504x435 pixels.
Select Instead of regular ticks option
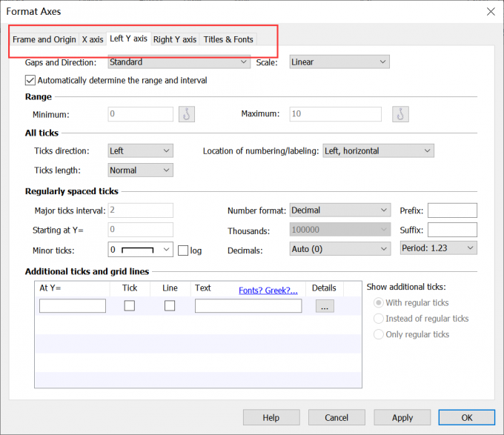pyautogui.click(x=378, y=319)
